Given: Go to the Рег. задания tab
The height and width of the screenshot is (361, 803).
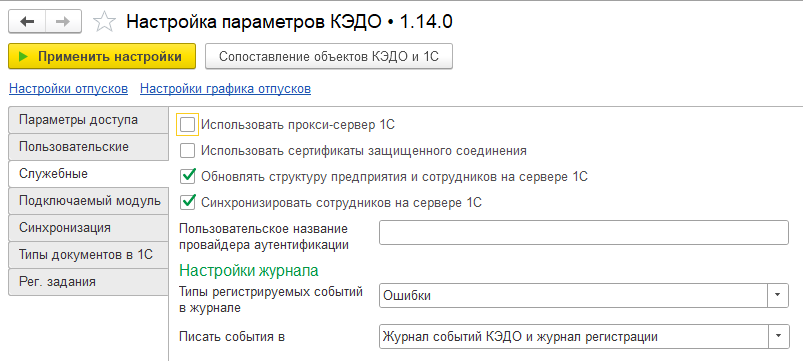Looking at the screenshot, I should 89,282.
